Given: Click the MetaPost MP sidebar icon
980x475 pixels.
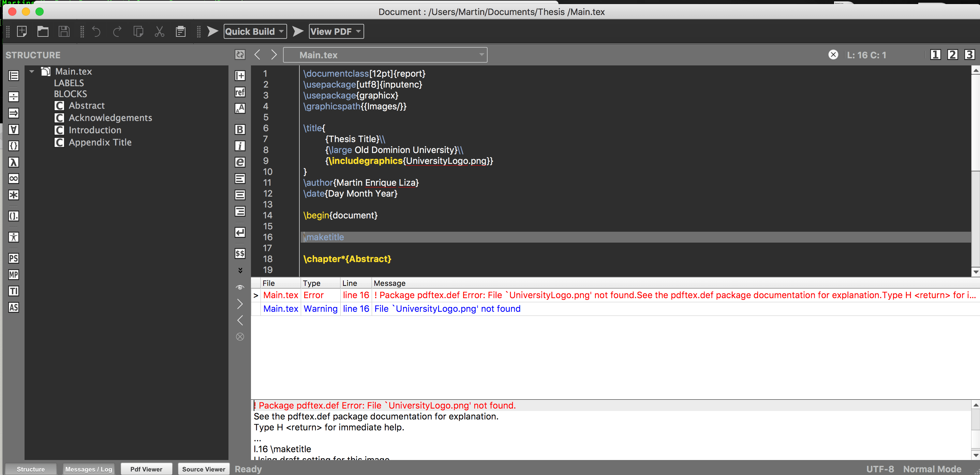Looking at the screenshot, I should (x=13, y=275).
